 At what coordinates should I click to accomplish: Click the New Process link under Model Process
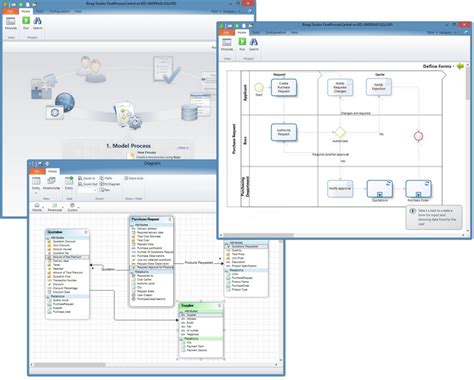tap(146, 152)
